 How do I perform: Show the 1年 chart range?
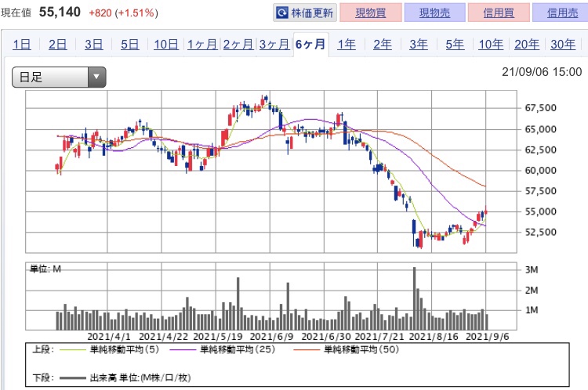tap(347, 45)
